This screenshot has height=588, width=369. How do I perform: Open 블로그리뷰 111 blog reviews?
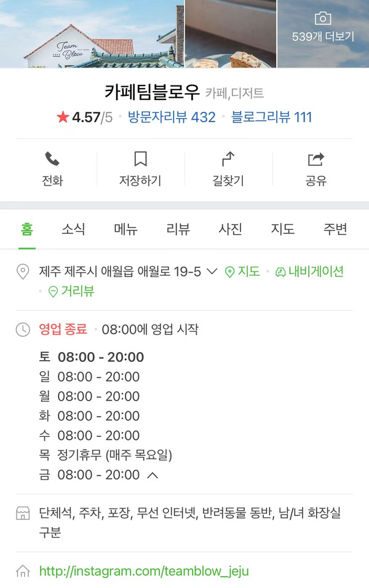(x=271, y=117)
